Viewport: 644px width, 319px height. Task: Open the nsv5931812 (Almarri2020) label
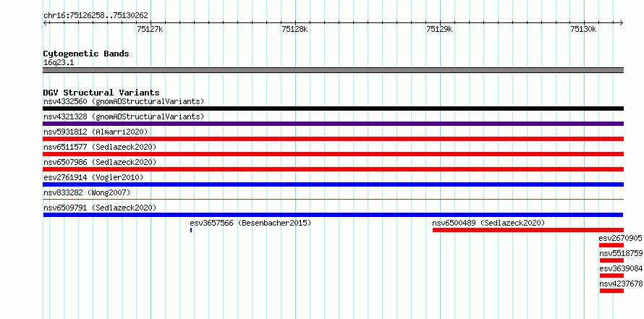[x=96, y=132]
